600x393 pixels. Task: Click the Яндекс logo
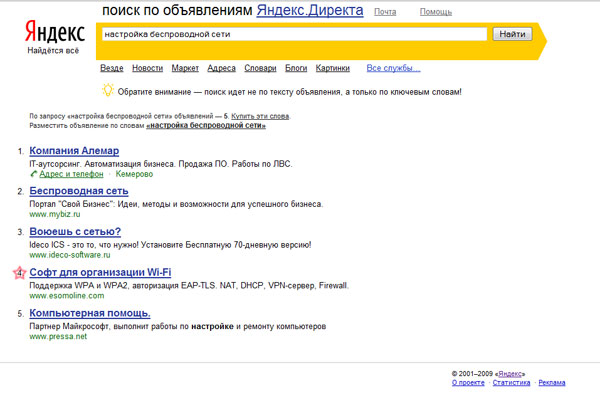point(55,32)
